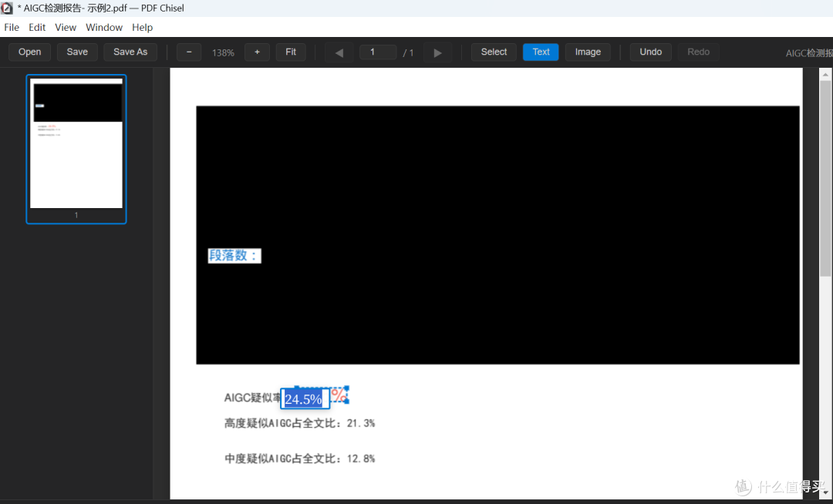Image resolution: width=833 pixels, height=504 pixels.
Task: Click the vertical scrollbar thumb
Action: tap(825, 178)
